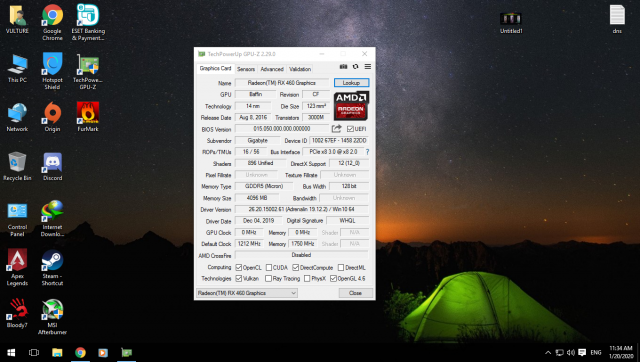This screenshot has width=640, height=362.
Task: Click the Bus Interface question mark
Action: click(367, 152)
